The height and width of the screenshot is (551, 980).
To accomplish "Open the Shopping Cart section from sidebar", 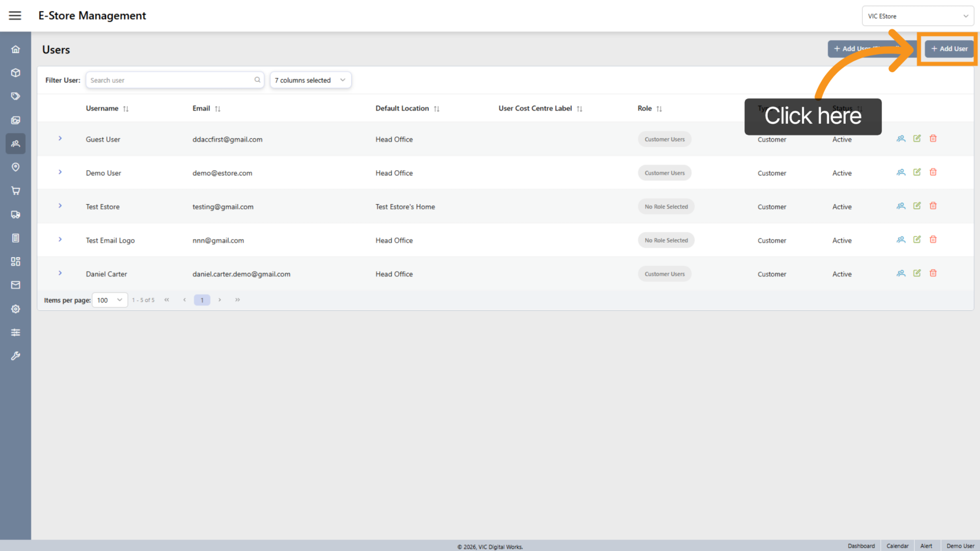I will point(15,191).
